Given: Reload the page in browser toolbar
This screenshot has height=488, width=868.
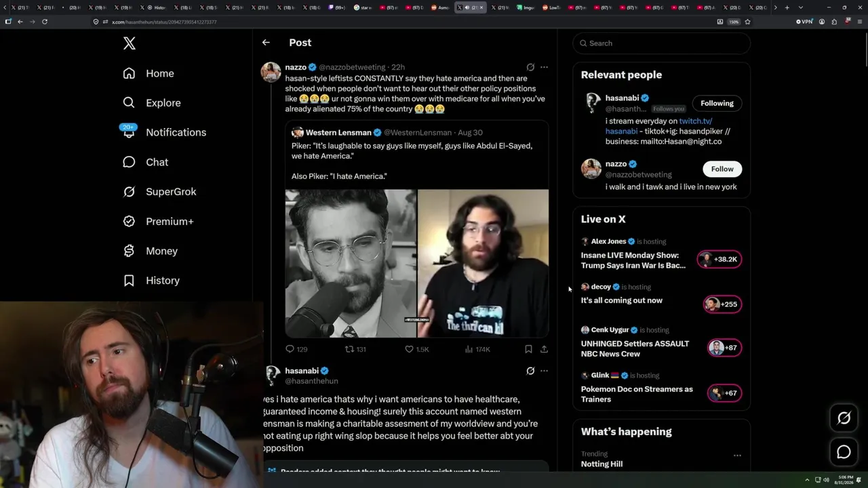Looking at the screenshot, I should [45, 22].
